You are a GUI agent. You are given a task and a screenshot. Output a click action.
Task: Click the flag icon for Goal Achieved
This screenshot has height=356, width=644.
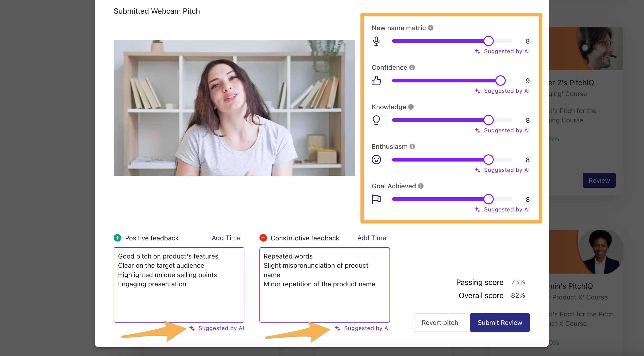click(376, 199)
